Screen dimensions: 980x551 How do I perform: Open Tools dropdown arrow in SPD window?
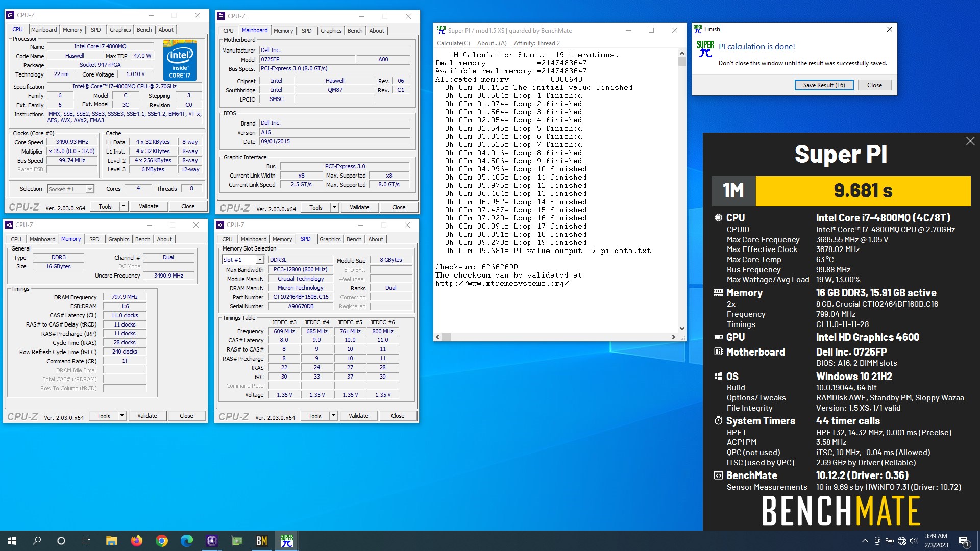(333, 416)
